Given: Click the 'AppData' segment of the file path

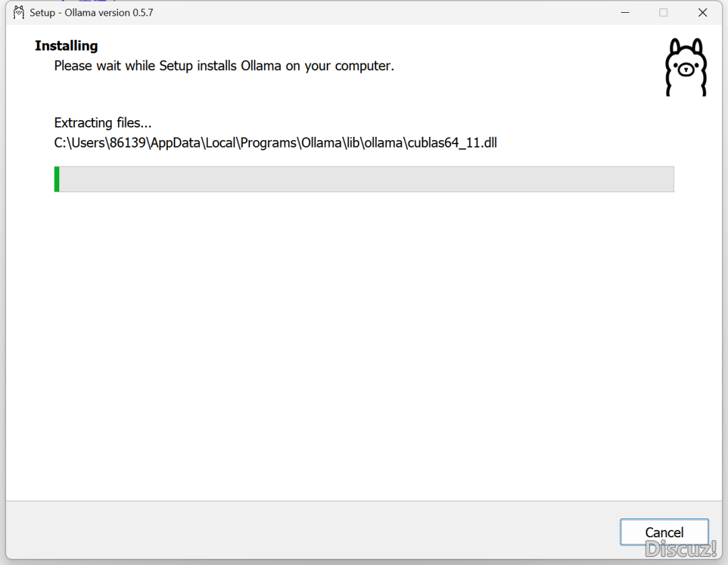Looking at the screenshot, I should 175,142.
